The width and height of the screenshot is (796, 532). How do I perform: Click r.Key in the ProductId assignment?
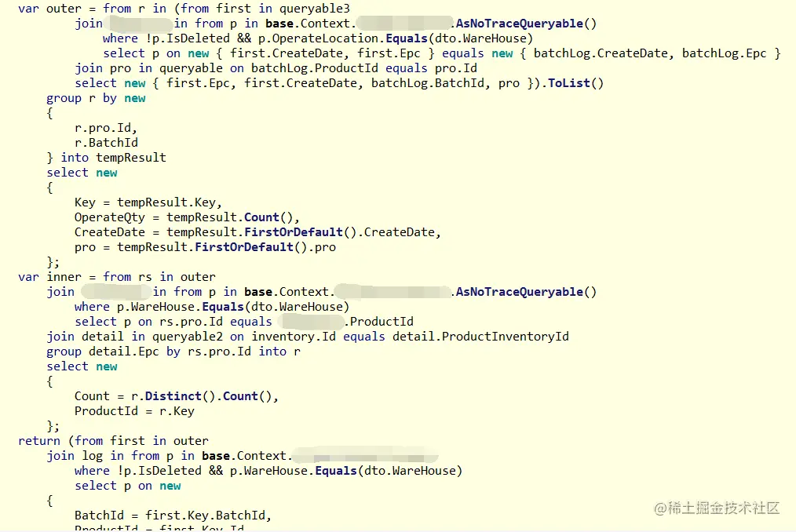pyautogui.click(x=177, y=411)
